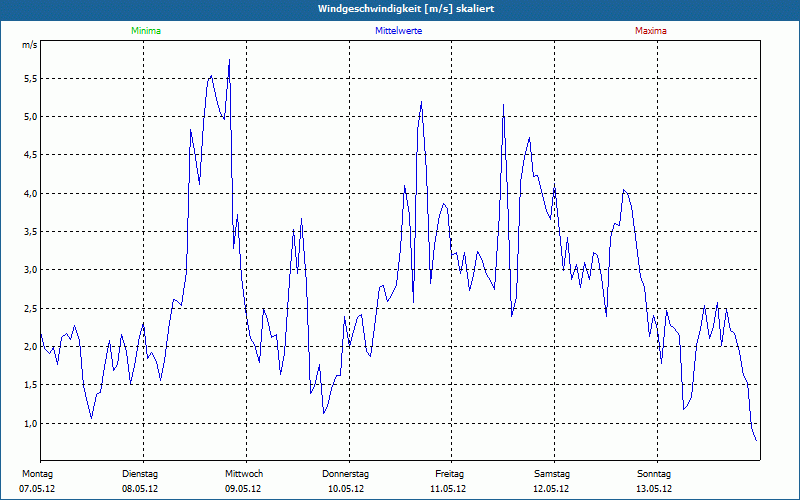800x500 pixels.
Task: Click the Freitag day label
Action: tap(449, 474)
